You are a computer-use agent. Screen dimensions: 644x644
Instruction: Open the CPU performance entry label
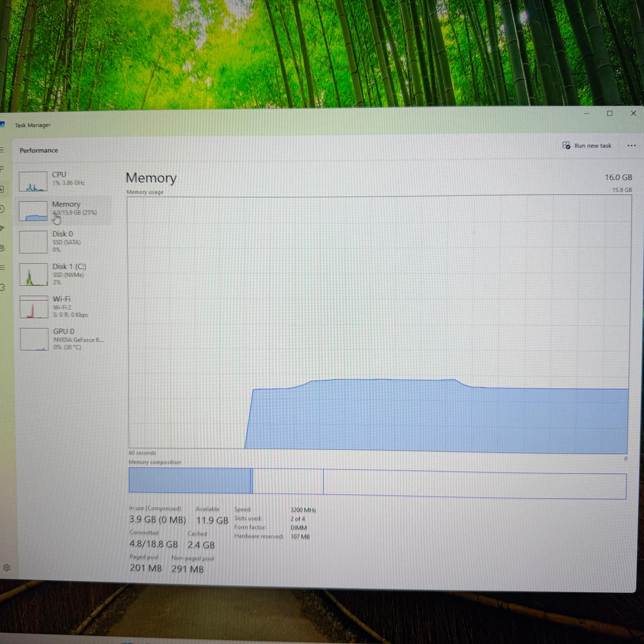coord(59,174)
